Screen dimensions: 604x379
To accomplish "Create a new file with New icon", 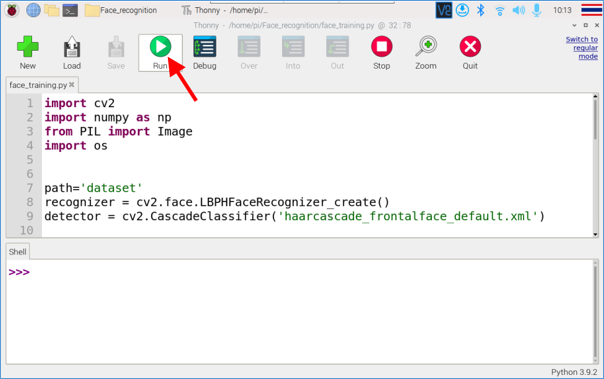I will coord(28,53).
